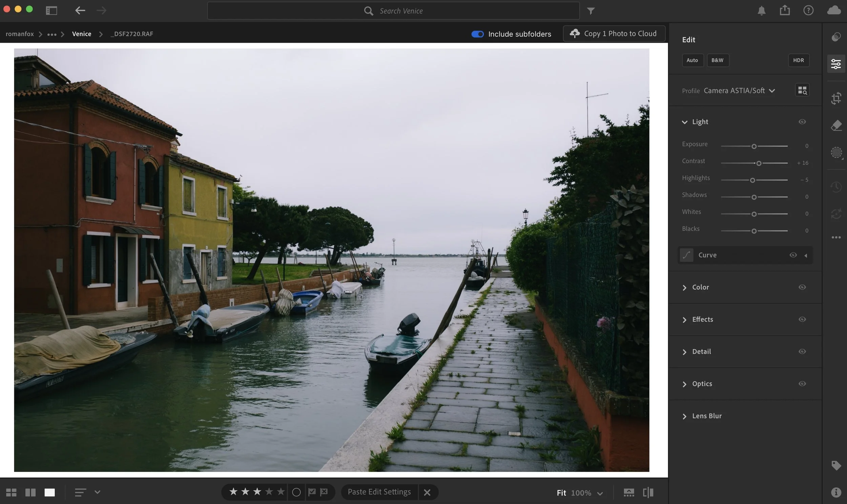Toggle the Effects panel eye icon
The width and height of the screenshot is (847, 504).
point(802,319)
